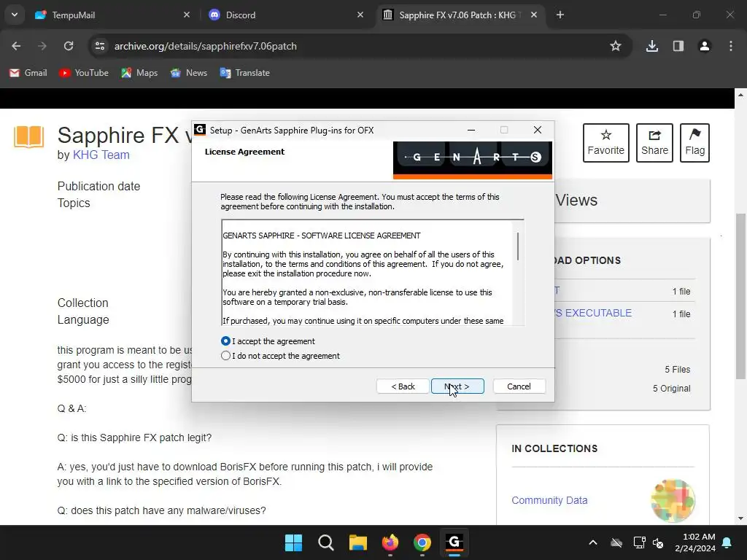Click the taskbar clock and date
The width and height of the screenshot is (747, 560).
(x=695, y=542)
